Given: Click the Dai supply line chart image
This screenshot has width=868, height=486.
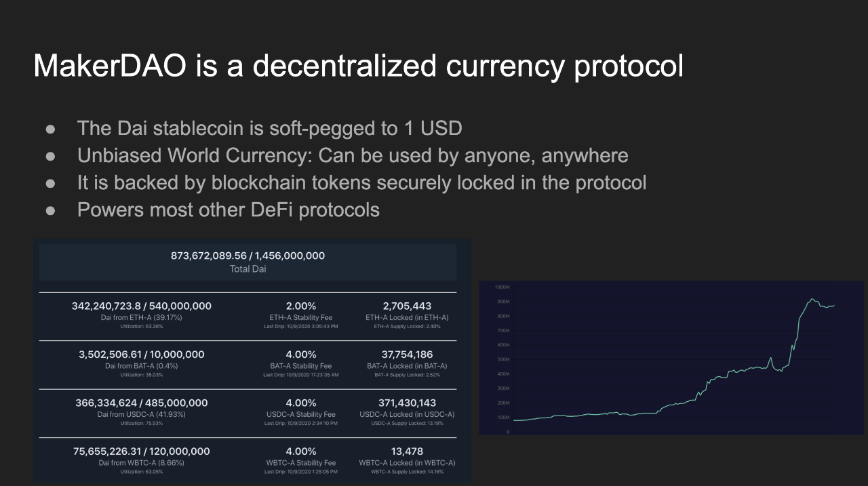Looking at the screenshot, I should [672, 358].
